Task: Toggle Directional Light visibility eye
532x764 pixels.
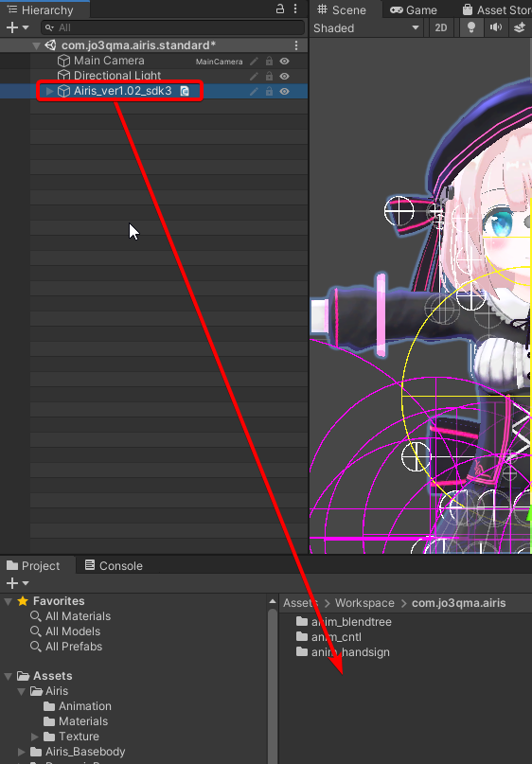Action: tap(285, 77)
